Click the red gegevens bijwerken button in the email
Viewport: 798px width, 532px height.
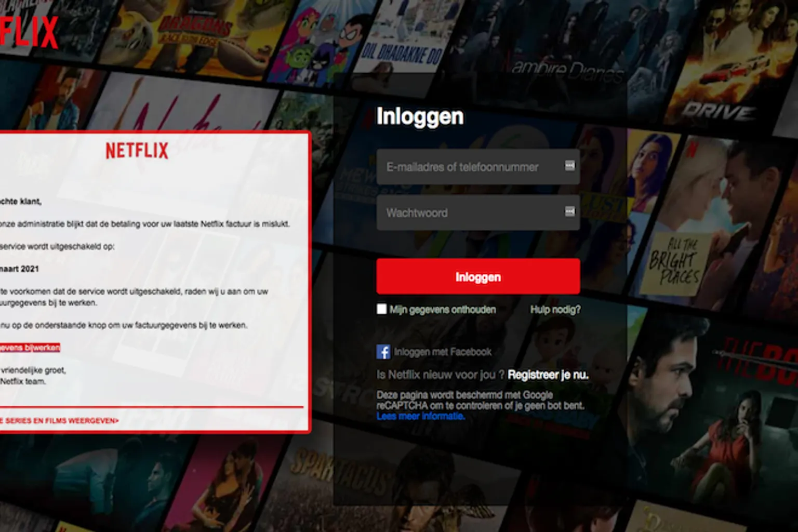click(x=30, y=348)
